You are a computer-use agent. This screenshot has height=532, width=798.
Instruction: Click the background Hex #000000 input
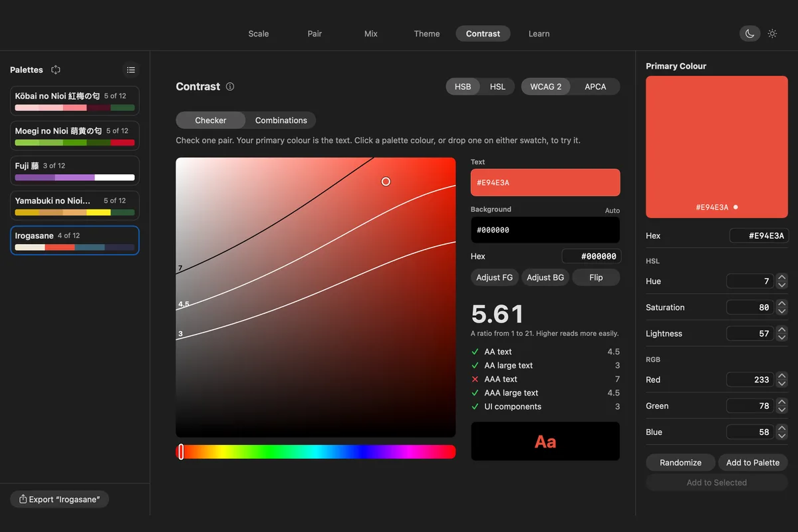coord(591,256)
